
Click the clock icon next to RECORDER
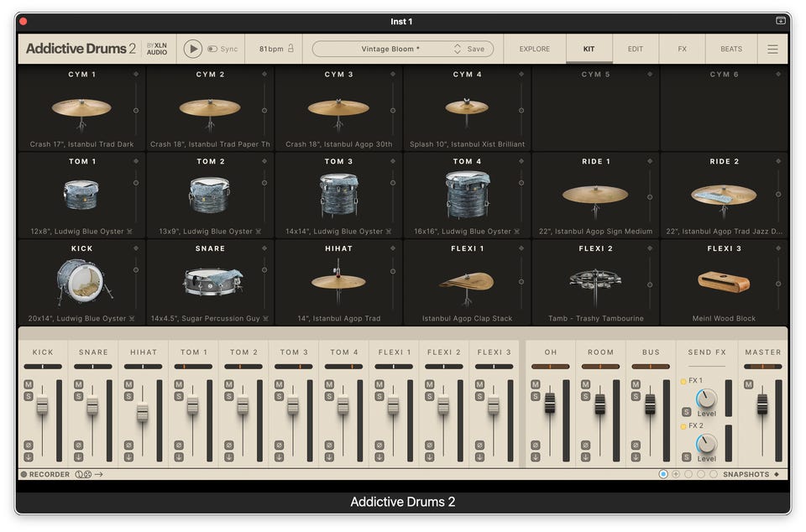click(79, 474)
